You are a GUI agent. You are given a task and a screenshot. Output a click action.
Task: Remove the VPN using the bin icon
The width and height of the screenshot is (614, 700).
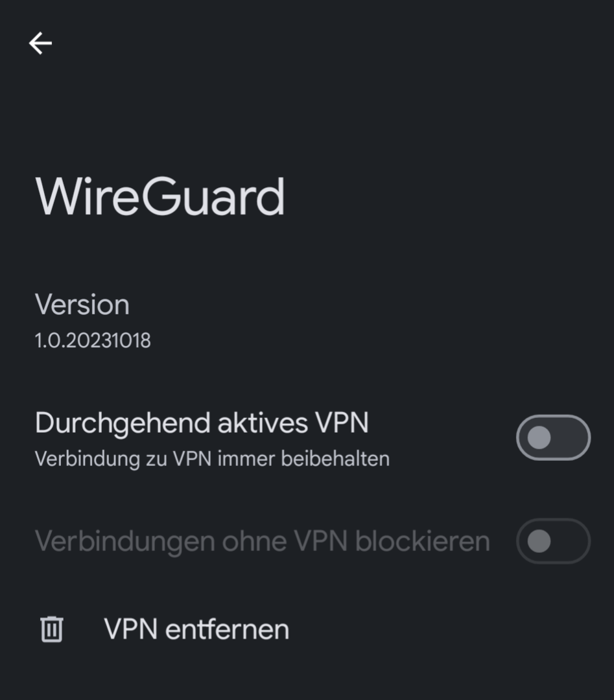pos(52,629)
